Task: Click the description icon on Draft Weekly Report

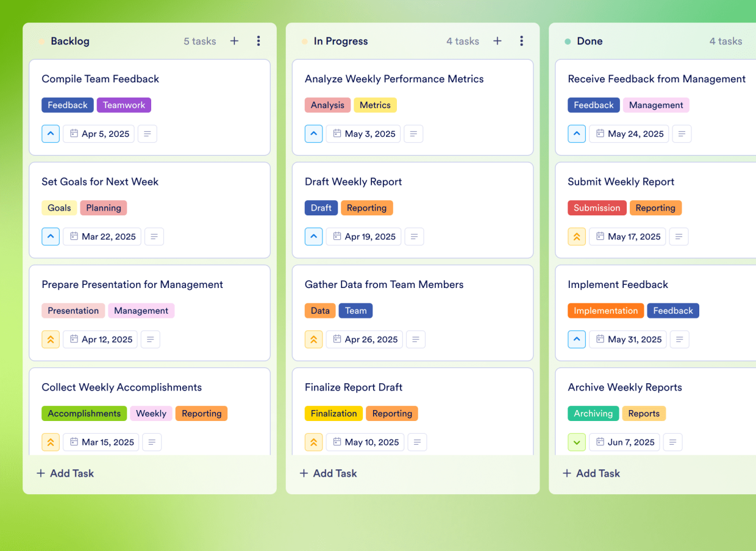Action: [414, 236]
